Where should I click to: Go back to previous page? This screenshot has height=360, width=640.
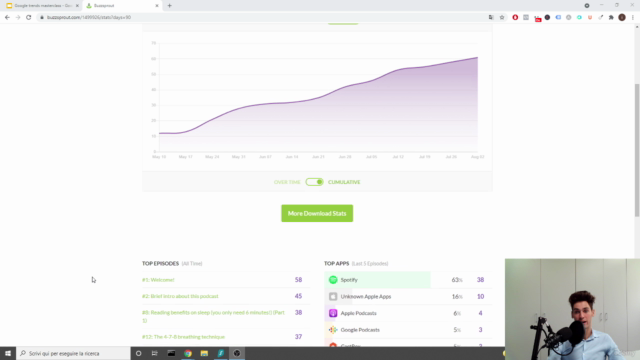pyautogui.click(x=7, y=17)
